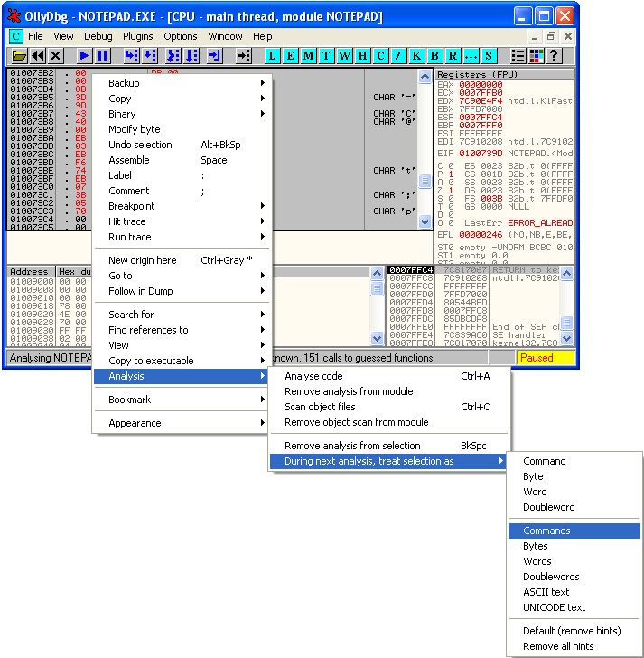Open the Log window with L button
The width and height of the screenshot is (644, 658).
click(273, 55)
